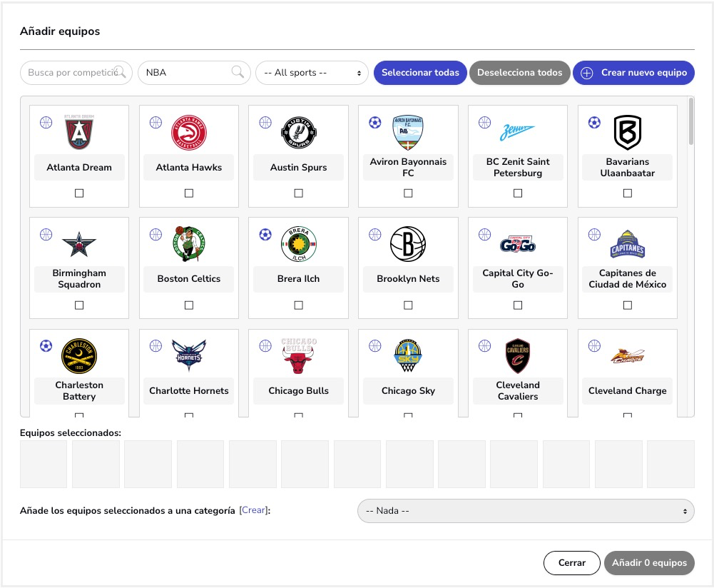Click Crear nuevo equipo button
The height and width of the screenshot is (588, 714).
pyautogui.click(x=634, y=72)
